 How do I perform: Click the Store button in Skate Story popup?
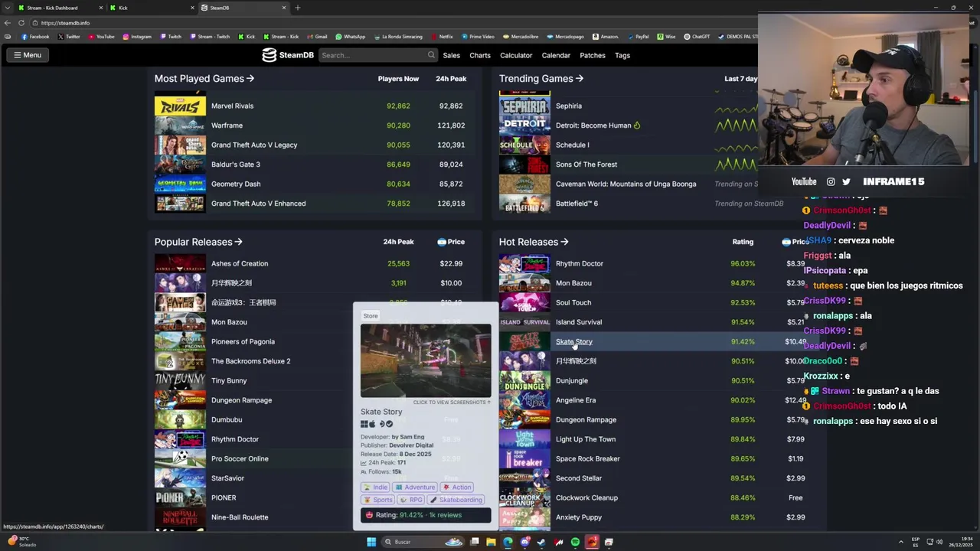371,316
